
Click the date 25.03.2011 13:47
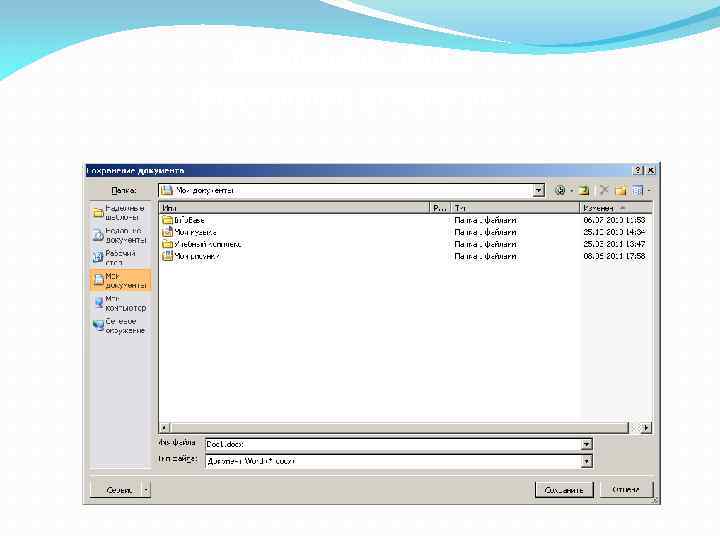(614, 244)
